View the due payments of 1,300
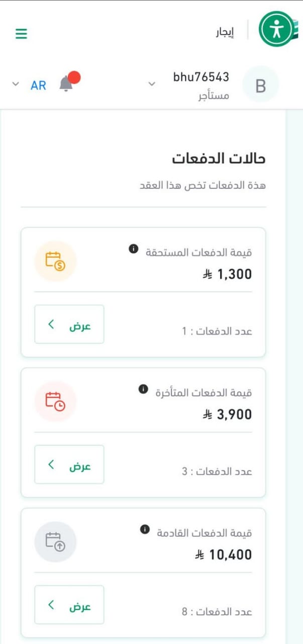 (69, 325)
